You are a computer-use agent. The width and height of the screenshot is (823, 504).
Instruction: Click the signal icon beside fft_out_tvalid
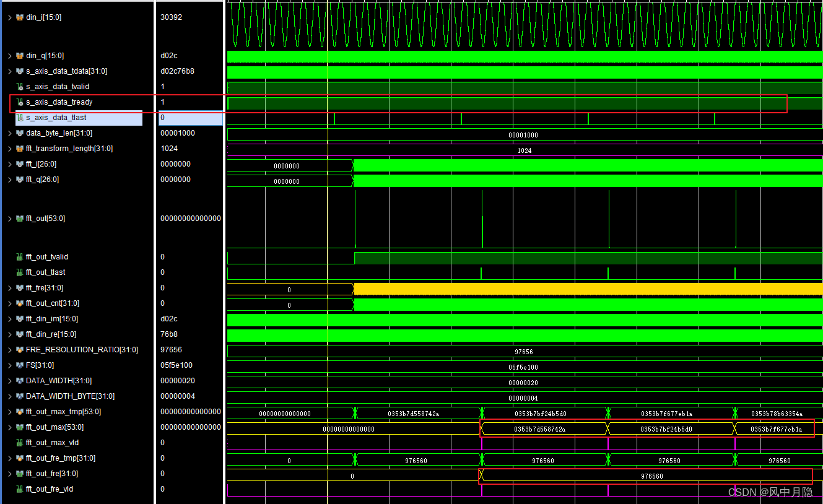coord(20,257)
